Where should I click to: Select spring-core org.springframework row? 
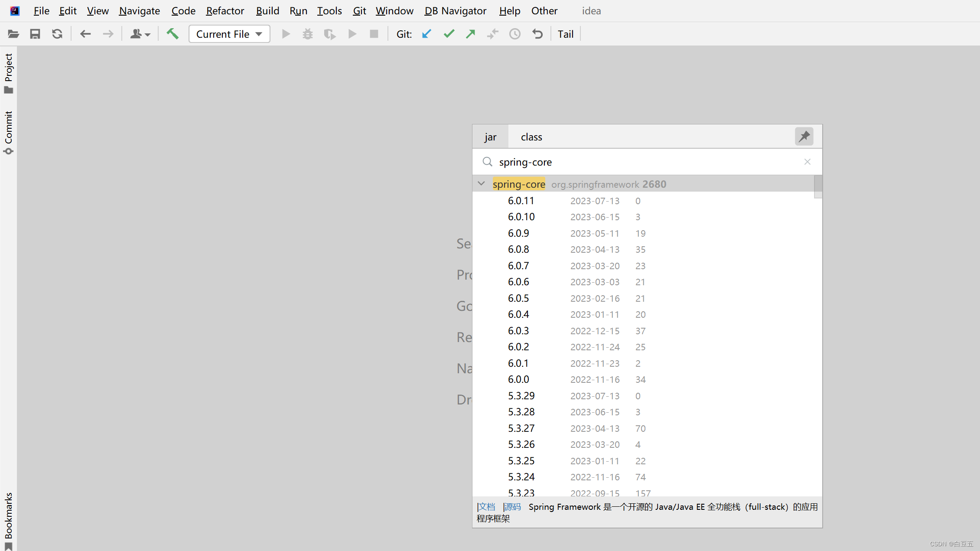pos(643,184)
